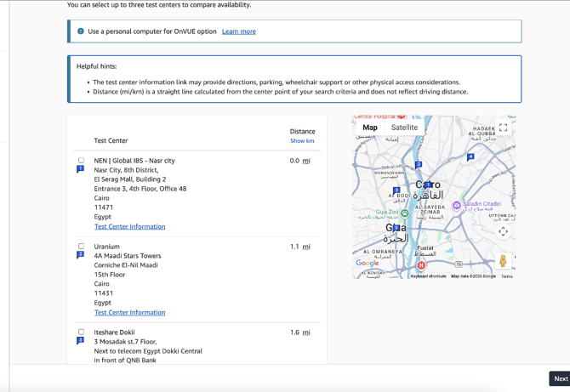Open map camera pan controls
The image size is (570, 392).
[x=503, y=231]
